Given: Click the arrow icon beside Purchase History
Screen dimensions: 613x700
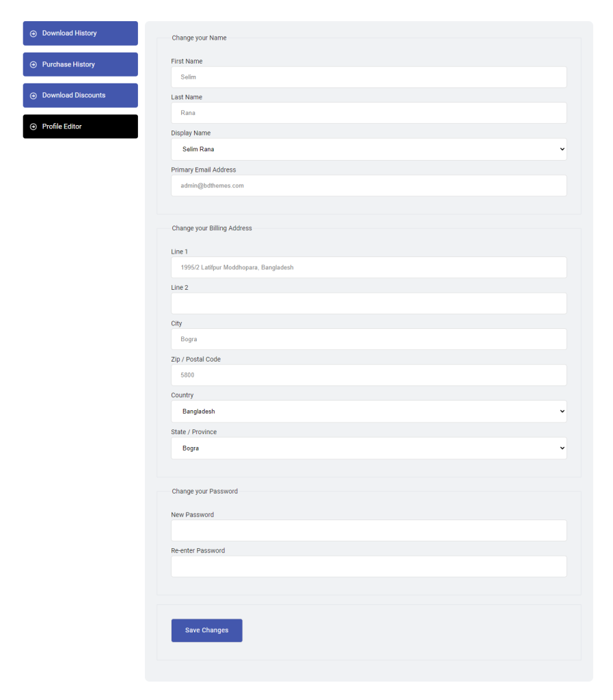Looking at the screenshot, I should 32,64.
